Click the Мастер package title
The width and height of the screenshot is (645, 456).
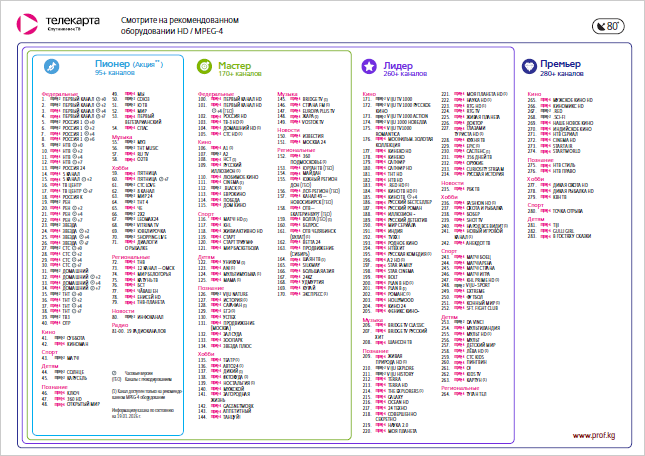tap(234, 65)
